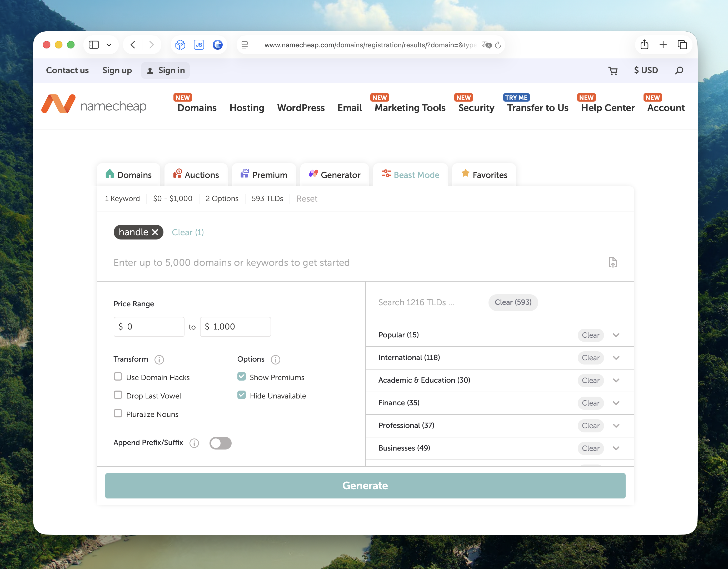Screen dimensions: 728x569
Task: Open the Generator tab
Action: [334, 174]
